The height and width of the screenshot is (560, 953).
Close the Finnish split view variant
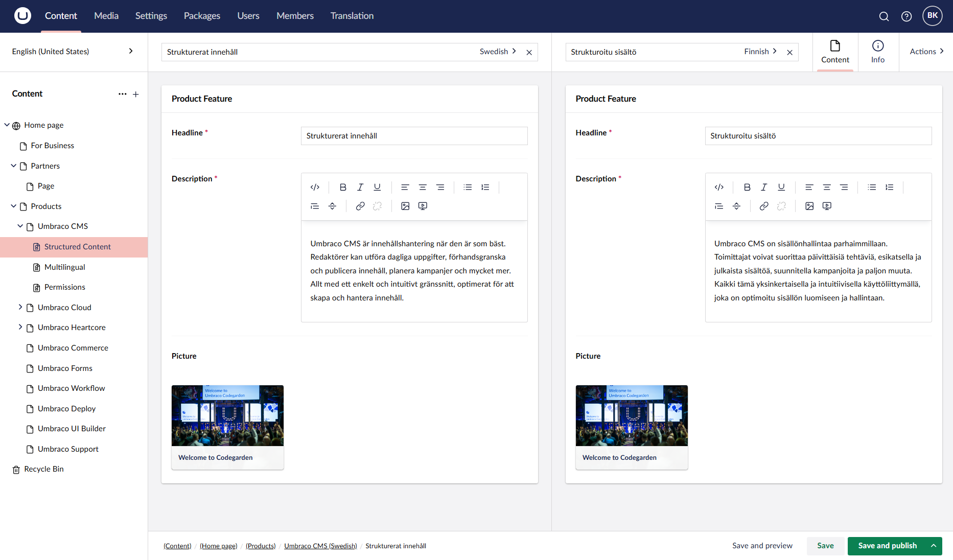790,52
